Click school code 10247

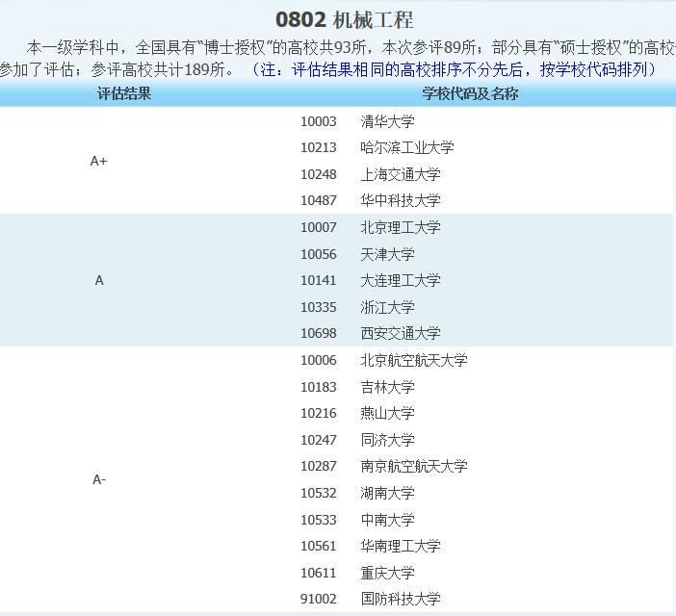tap(318, 440)
